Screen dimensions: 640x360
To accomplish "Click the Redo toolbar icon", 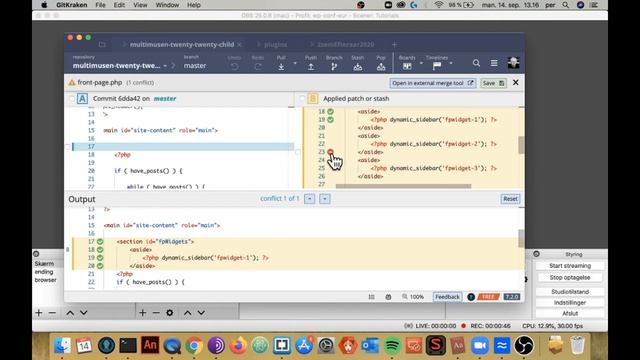I will pyautogui.click(x=258, y=67).
